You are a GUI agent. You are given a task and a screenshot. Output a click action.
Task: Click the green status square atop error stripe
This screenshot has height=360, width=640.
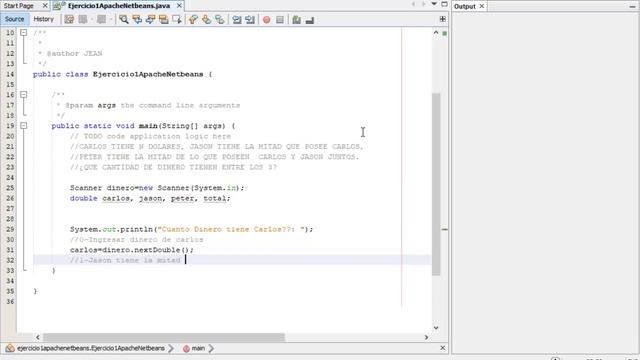444,33
